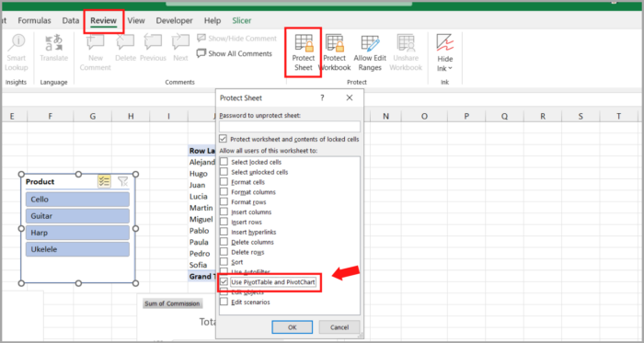Image resolution: width=644 pixels, height=343 pixels.
Task: Select Ukelele in the Product slicer
Action: pyautogui.click(x=77, y=249)
